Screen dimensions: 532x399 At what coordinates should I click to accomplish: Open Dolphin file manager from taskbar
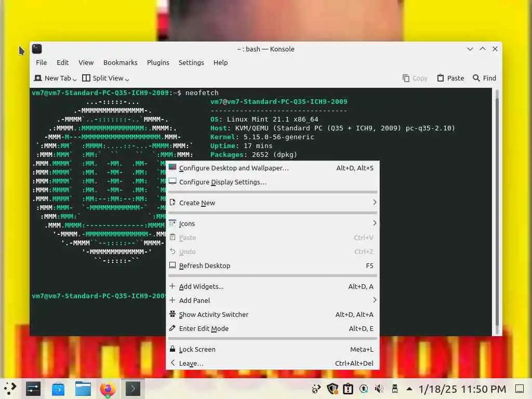(x=83, y=389)
